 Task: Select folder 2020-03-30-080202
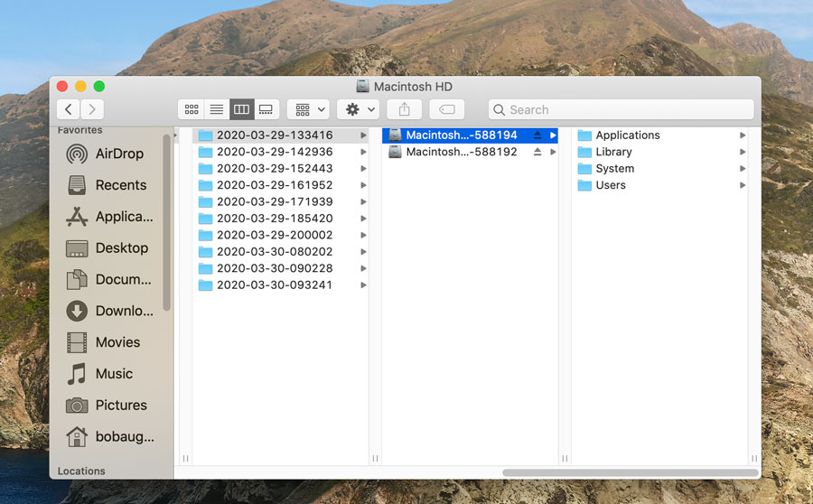tap(281, 251)
